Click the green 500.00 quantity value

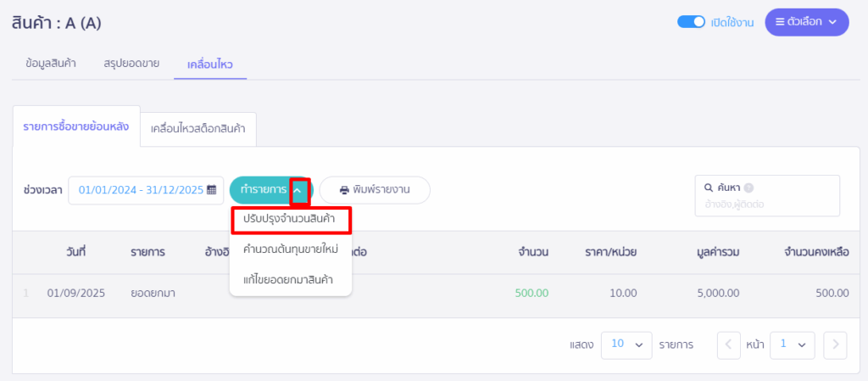click(532, 293)
